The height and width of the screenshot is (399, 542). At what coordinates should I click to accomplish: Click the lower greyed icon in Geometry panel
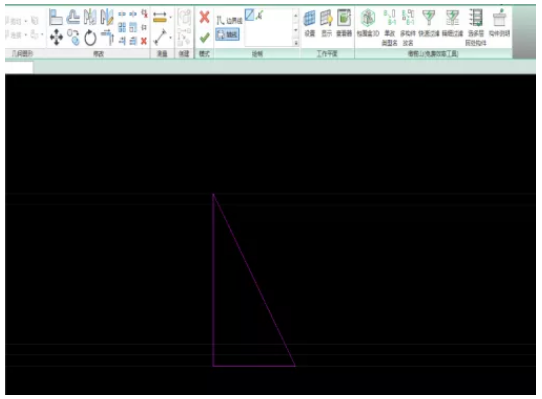34,35
